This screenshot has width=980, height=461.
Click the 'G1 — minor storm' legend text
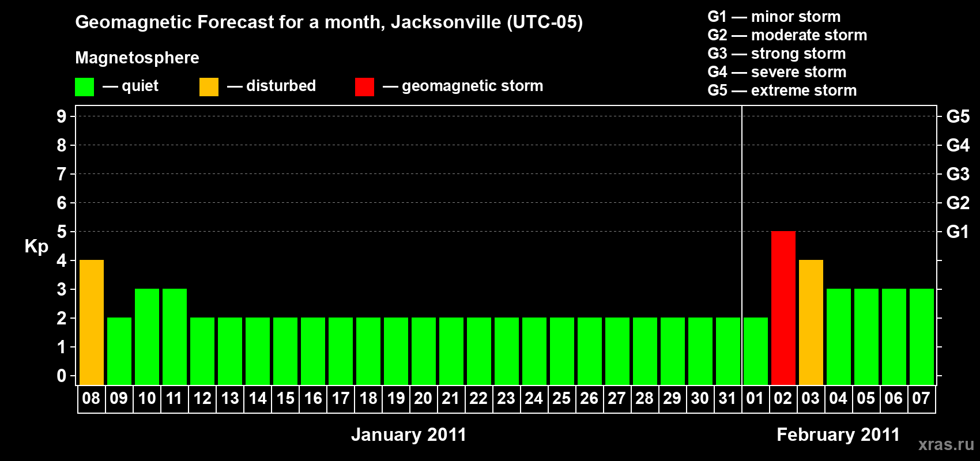pyautogui.click(x=774, y=17)
